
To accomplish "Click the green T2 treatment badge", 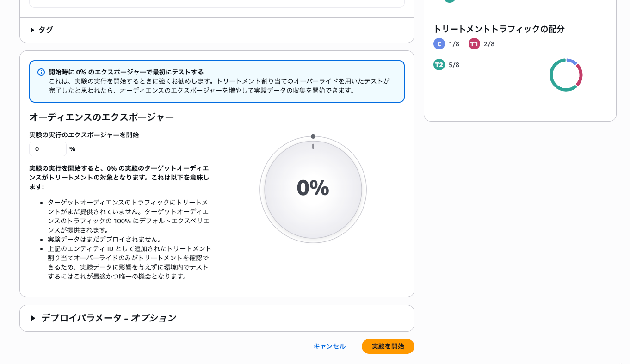I will (439, 65).
